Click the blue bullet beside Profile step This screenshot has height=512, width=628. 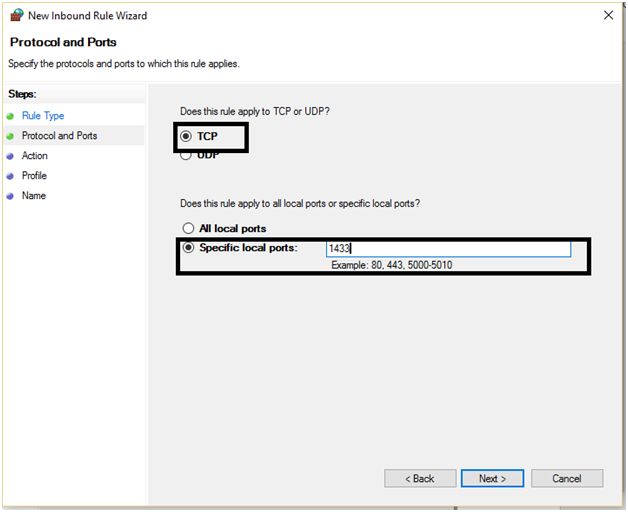tap(10, 176)
